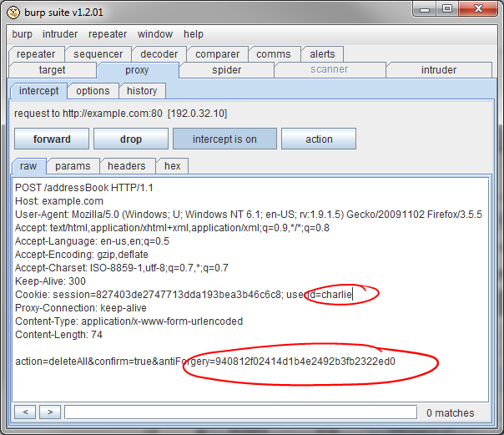The image size is (504, 435).
Task: Click the next match arrow button
Action: (50, 412)
